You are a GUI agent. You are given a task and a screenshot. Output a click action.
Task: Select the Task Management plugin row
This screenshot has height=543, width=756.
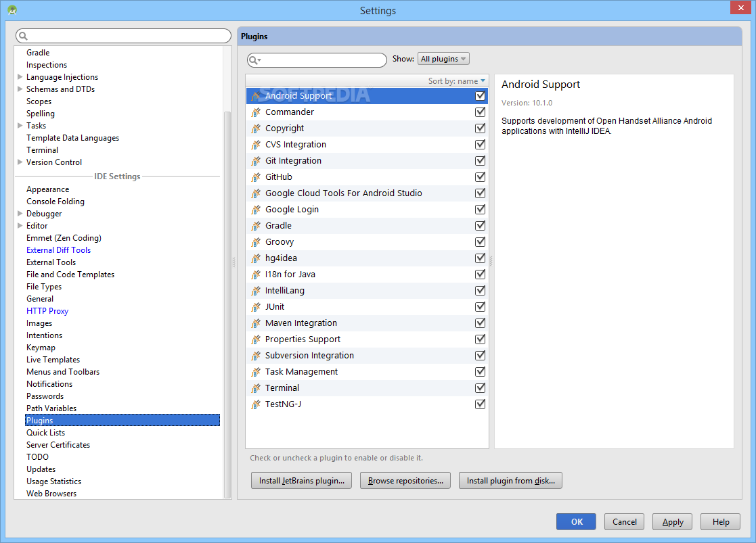[x=367, y=372]
